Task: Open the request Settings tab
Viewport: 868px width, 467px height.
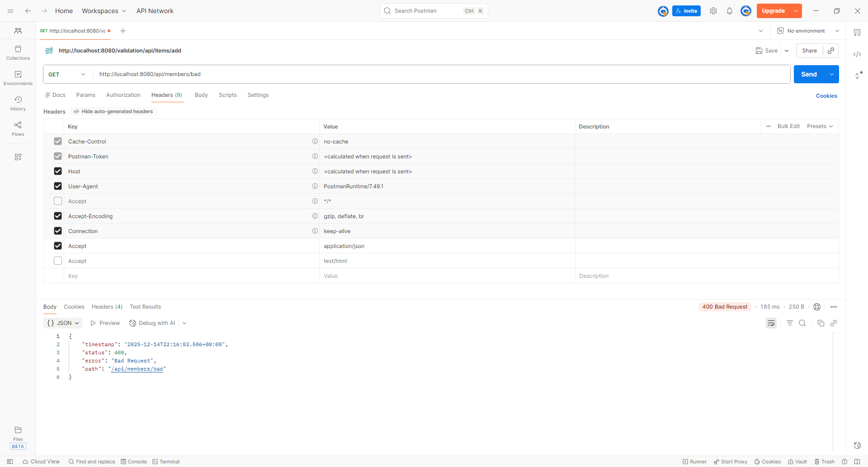Action: click(258, 95)
